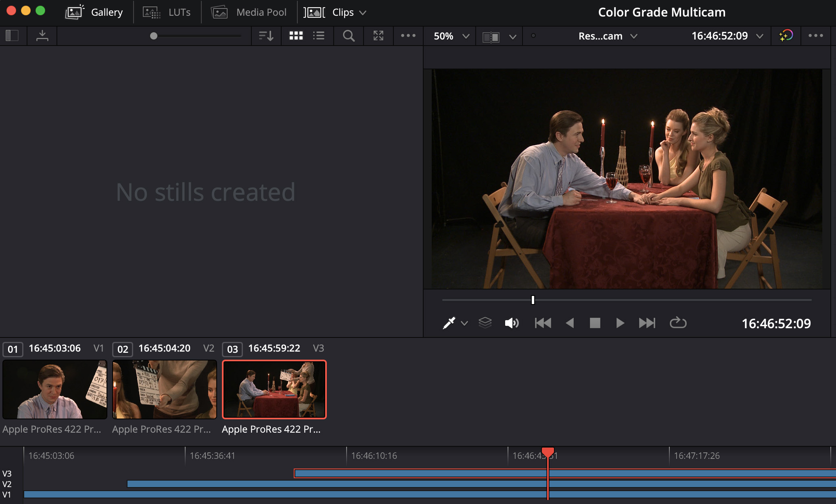Click the search magnifier icon in gallery
Screen dimensions: 836x504
(x=349, y=36)
